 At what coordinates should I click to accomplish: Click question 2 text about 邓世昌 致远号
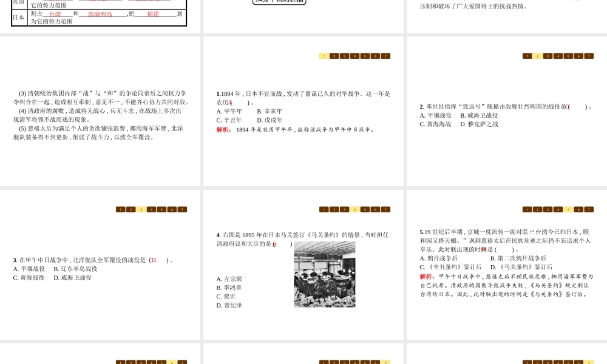[506, 107]
